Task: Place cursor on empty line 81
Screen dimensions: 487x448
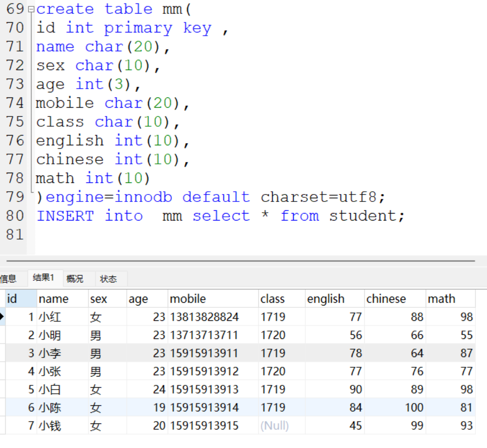Action: click(249, 234)
